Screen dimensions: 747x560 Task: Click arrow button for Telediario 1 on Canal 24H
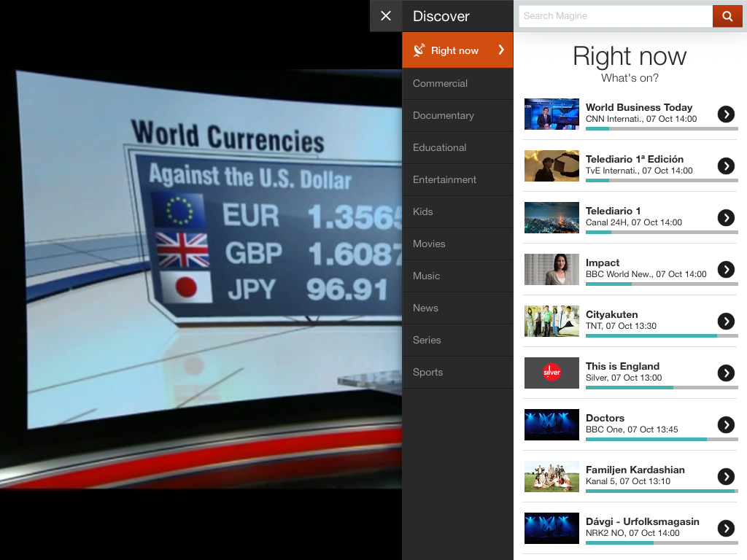coord(726,217)
